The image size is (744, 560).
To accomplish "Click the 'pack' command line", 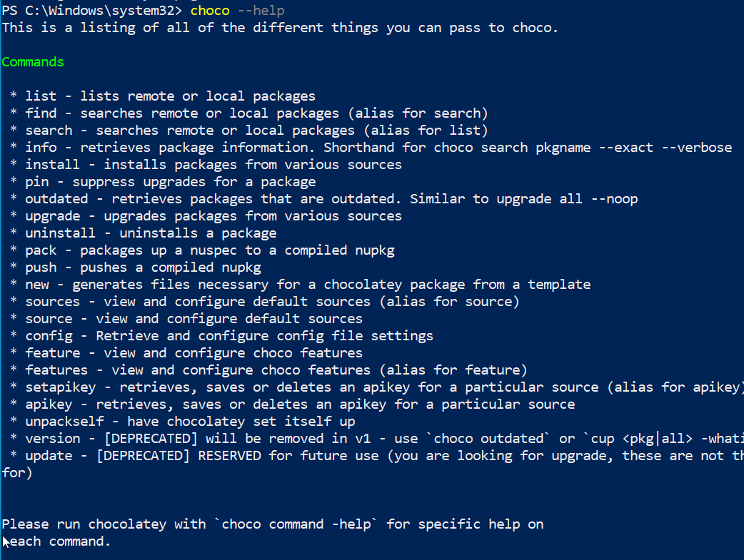I will (202, 250).
